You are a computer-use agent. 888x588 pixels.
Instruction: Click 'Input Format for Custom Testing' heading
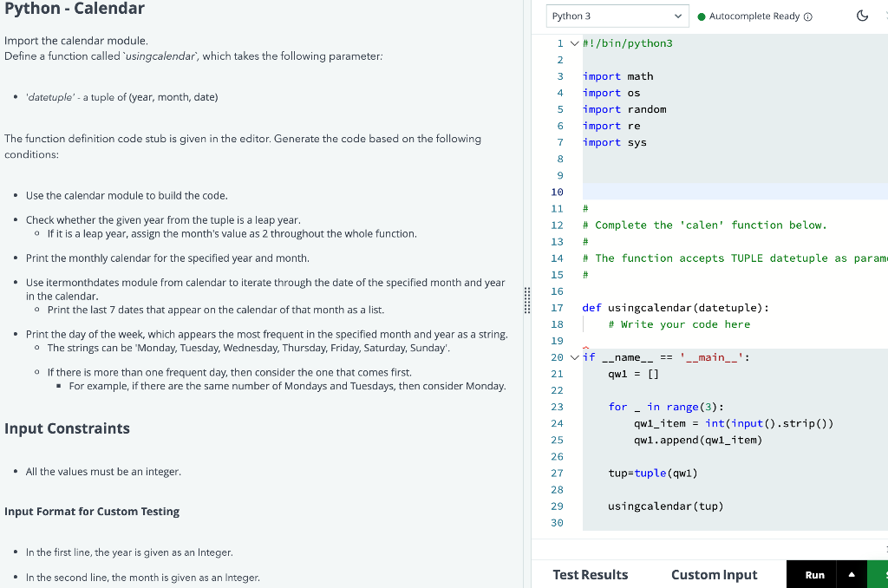pos(92,512)
